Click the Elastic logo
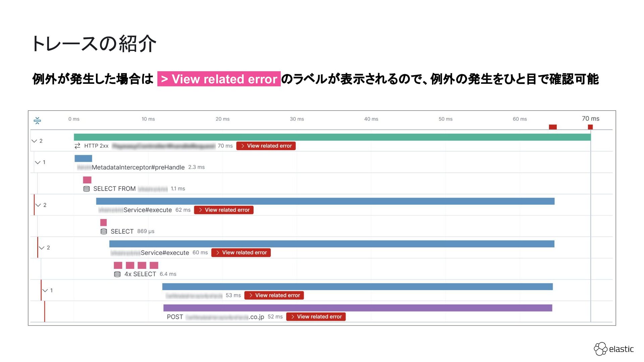Image resolution: width=644 pixels, height=362 pixels. [613, 349]
